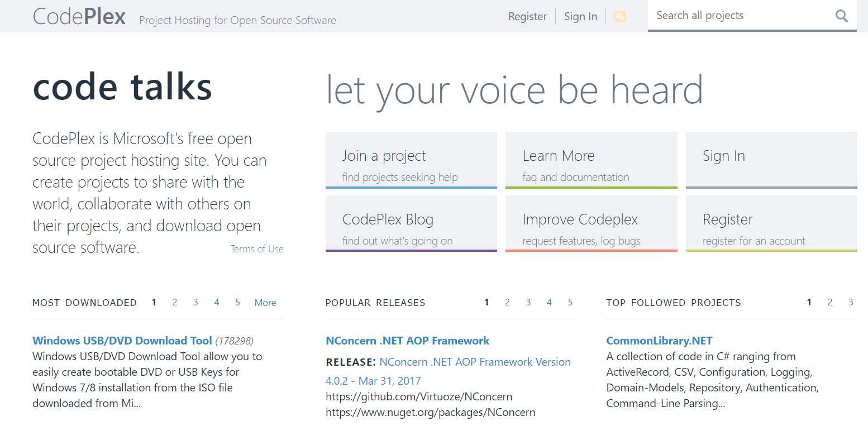Screen dimensions: 868x426
Task: Click the RSS feed icon
Action: [x=619, y=17]
